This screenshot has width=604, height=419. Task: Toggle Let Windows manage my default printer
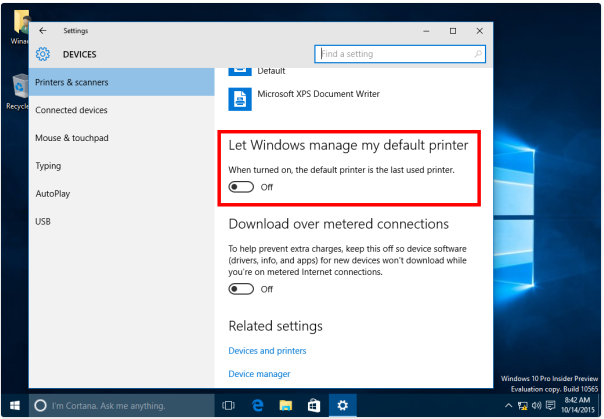(x=241, y=187)
